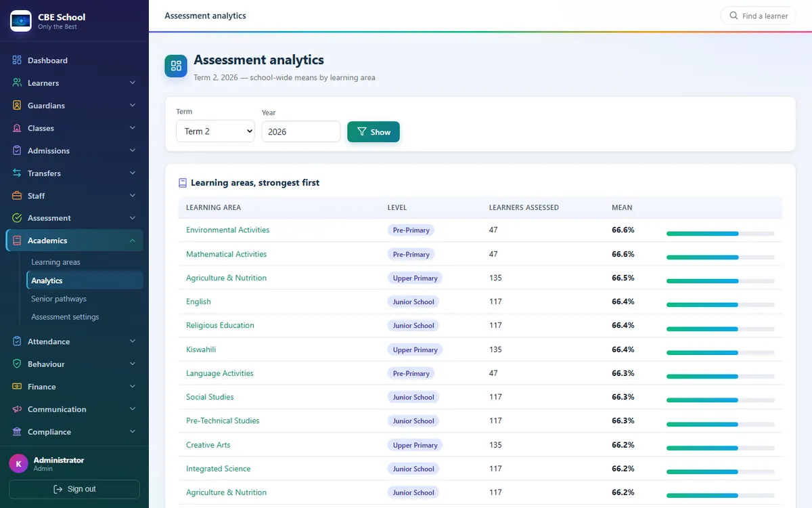
Task: Expand the Learners menu chevron
Action: pyautogui.click(x=133, y=83)
